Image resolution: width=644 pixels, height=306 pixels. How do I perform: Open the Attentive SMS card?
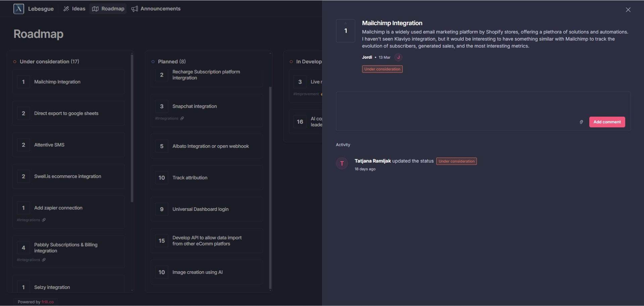69,145
